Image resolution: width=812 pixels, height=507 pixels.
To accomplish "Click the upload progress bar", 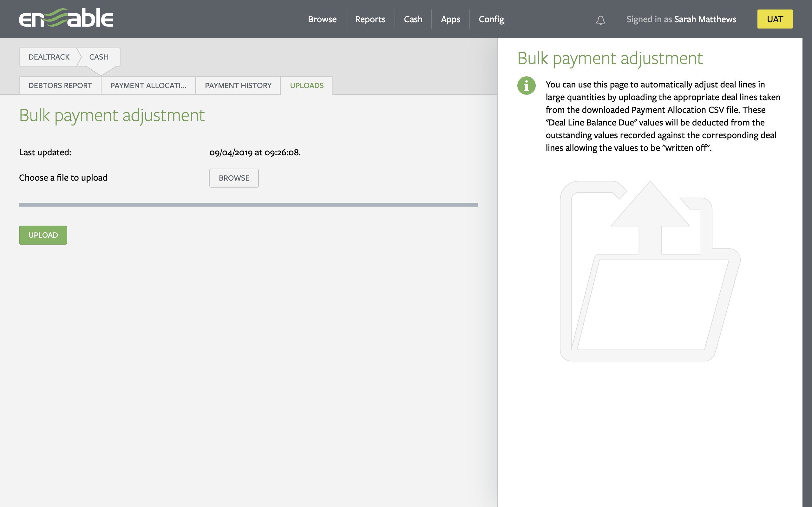I will click(x=248, y=205).
